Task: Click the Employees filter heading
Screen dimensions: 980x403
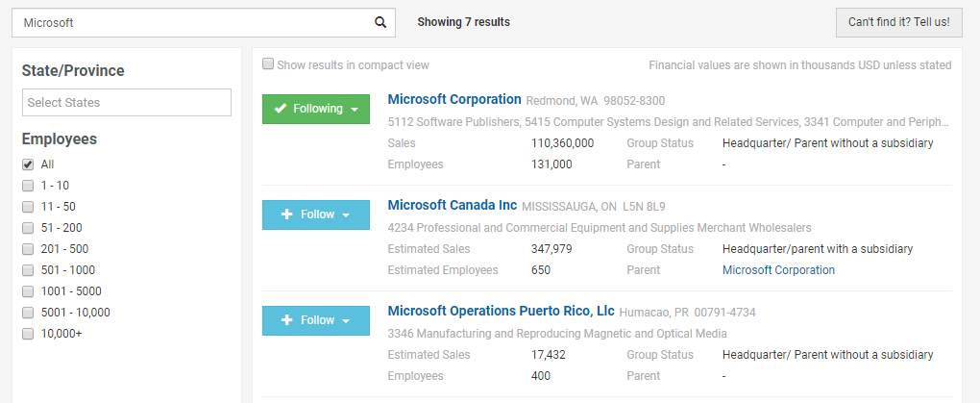Action: [60, 139]
